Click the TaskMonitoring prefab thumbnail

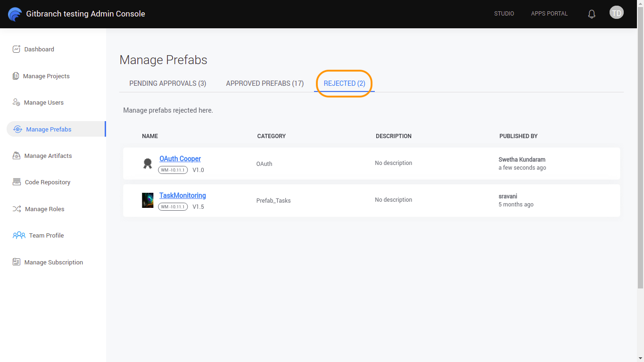tap(148, 200)
